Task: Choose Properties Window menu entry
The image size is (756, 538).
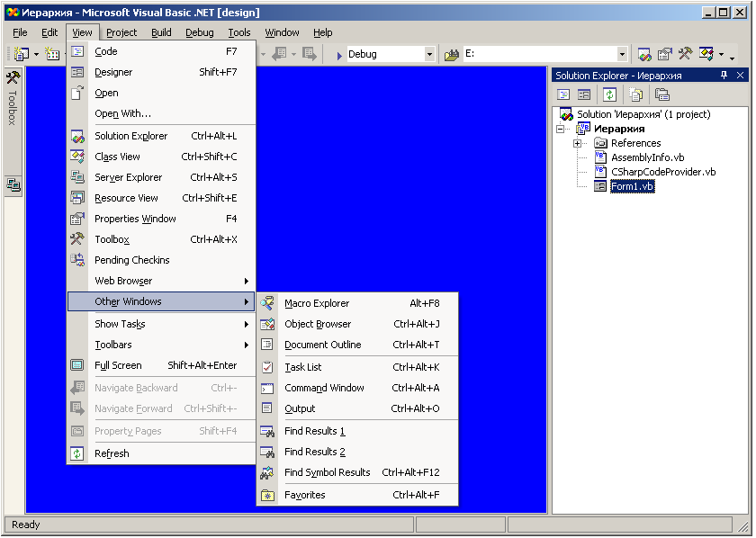Action: point(161,219)
